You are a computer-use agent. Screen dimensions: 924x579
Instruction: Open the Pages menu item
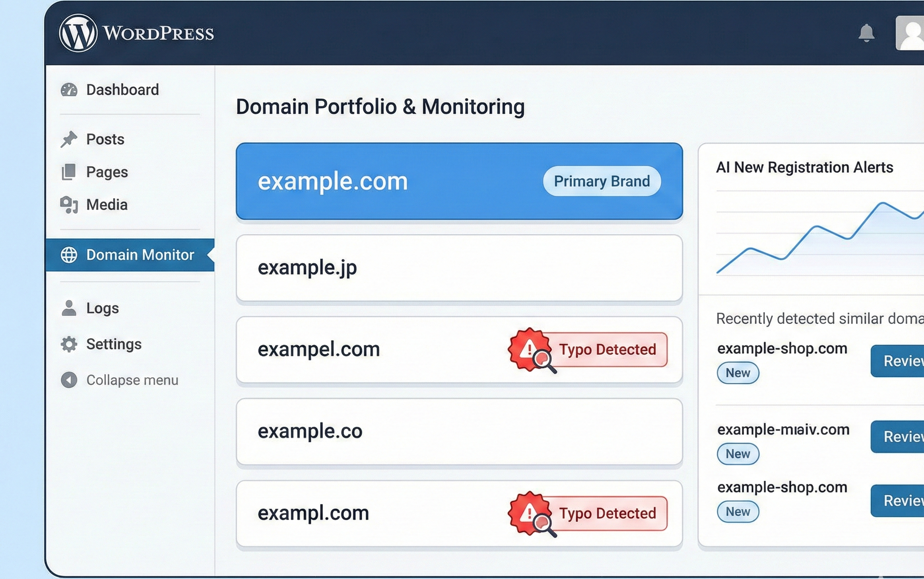pos(107,172)
